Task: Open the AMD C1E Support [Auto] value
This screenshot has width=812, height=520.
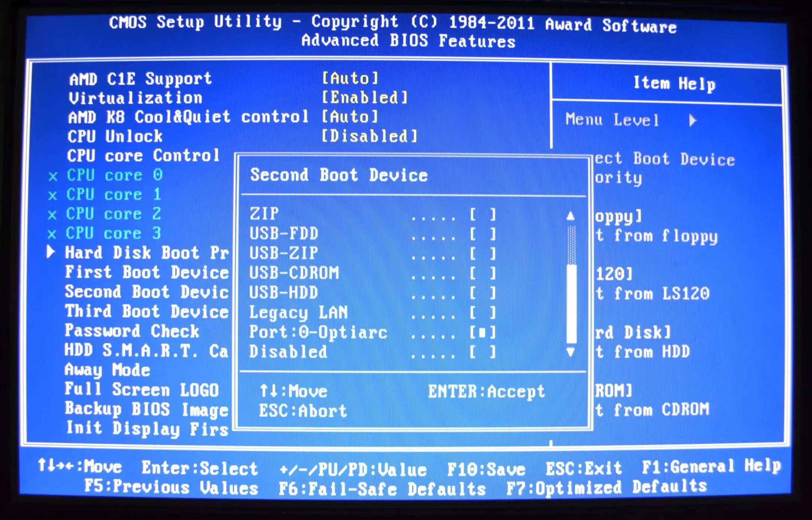Action: pos(350,78)
